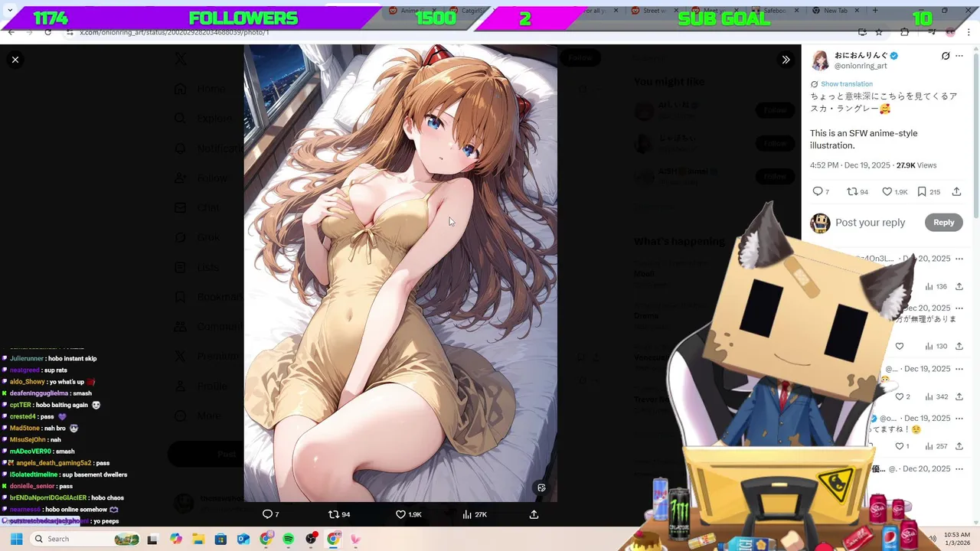Like the post via heart icon showing 1.9K
Viewport: 980px width, 551px height.
click(887, 191)
